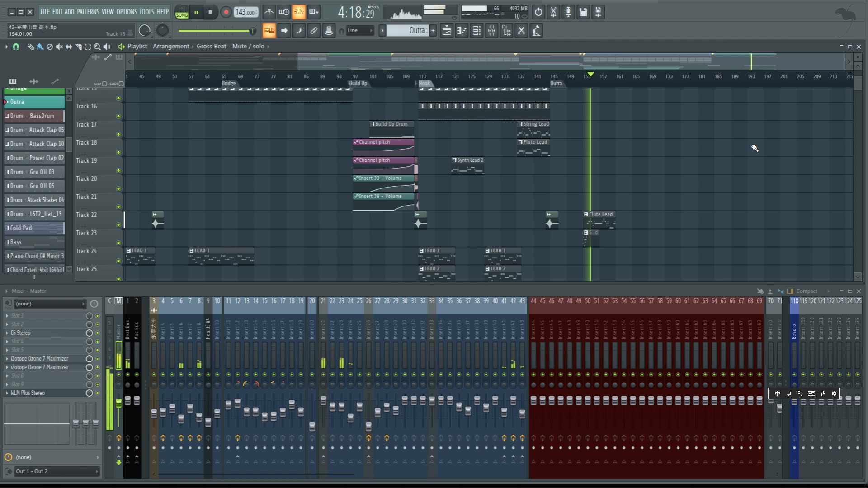Click the tempo 143.000 field
This screenshot has width=868, height=488.
click(x=245, y=12)
